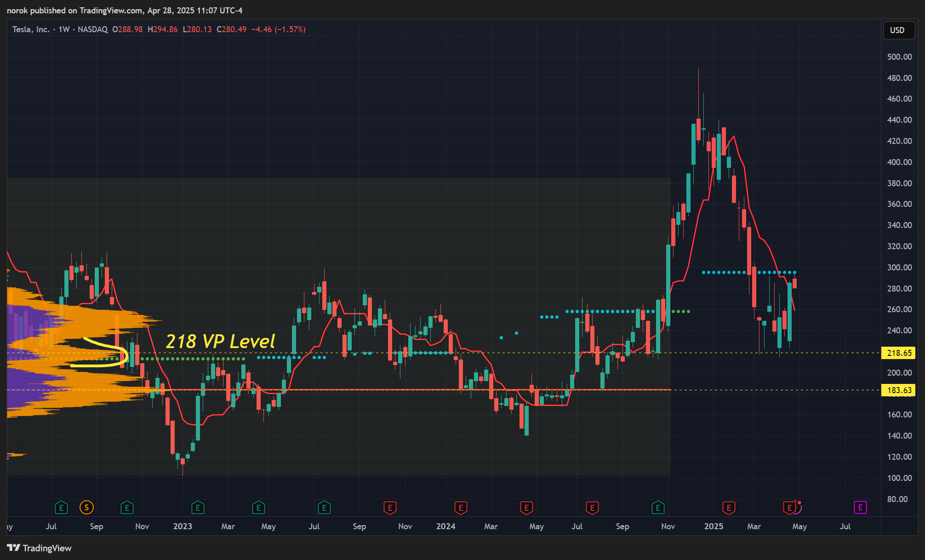This screenshot has height=560, width=925.
Task: Select the '218 VP Level' text annotation
Action: (x=220, y=341)
